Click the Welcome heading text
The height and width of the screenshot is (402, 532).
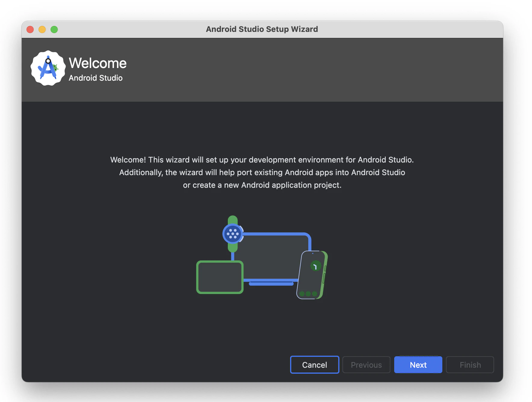[98, 63]
